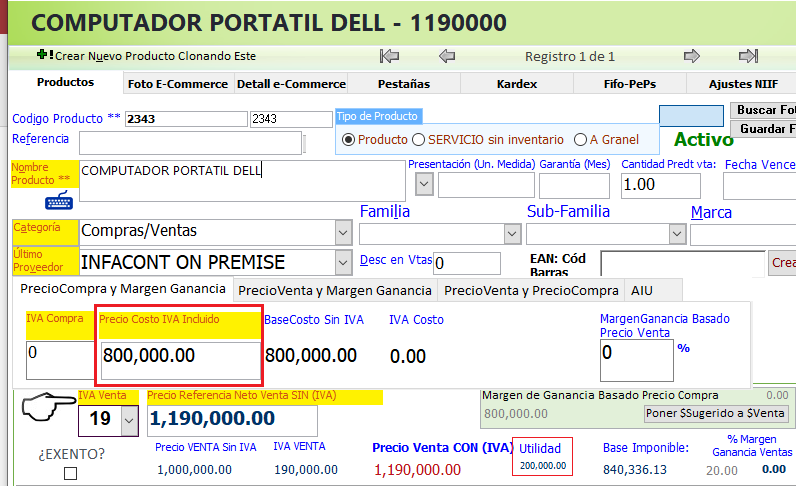796x486 pixels.
Task: Click the IVA Costo 0.00 value
Action: [408, 356]
